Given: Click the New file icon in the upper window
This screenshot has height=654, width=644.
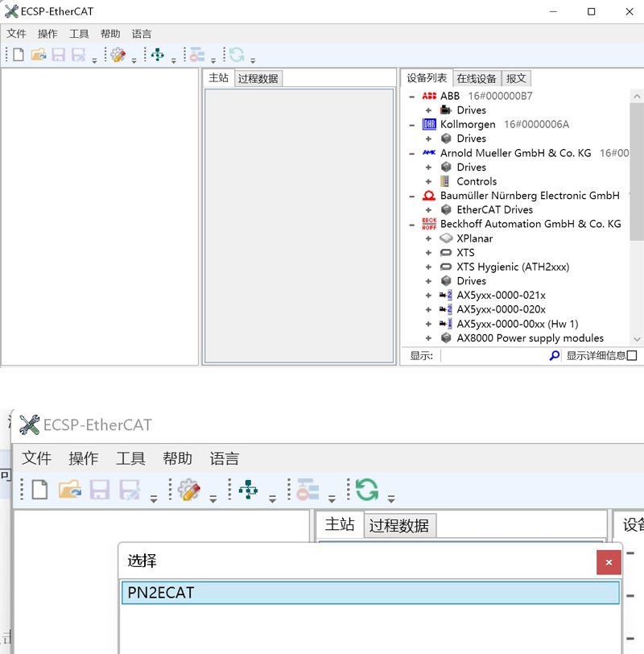Looking at the screenshot, I should (18, 55).
